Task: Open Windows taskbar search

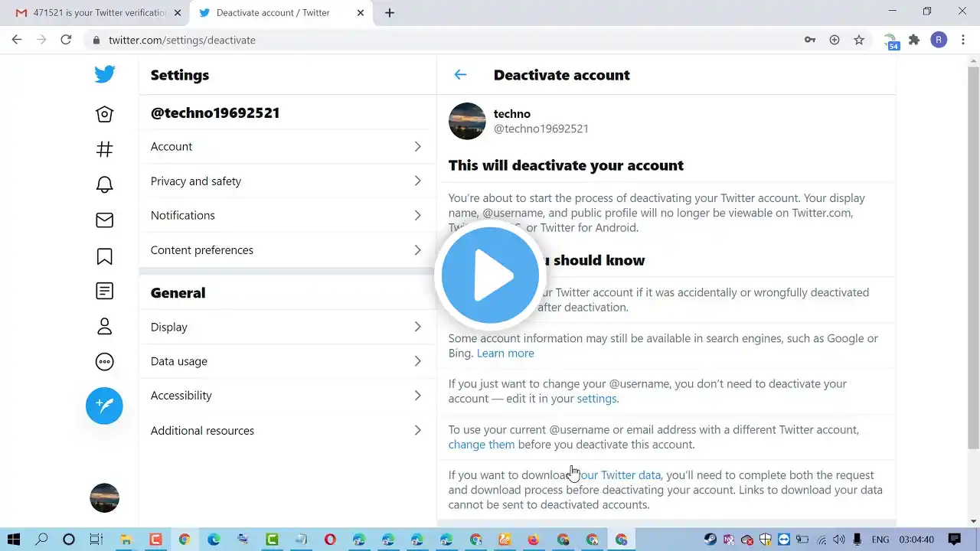Action: pos(41,540)
